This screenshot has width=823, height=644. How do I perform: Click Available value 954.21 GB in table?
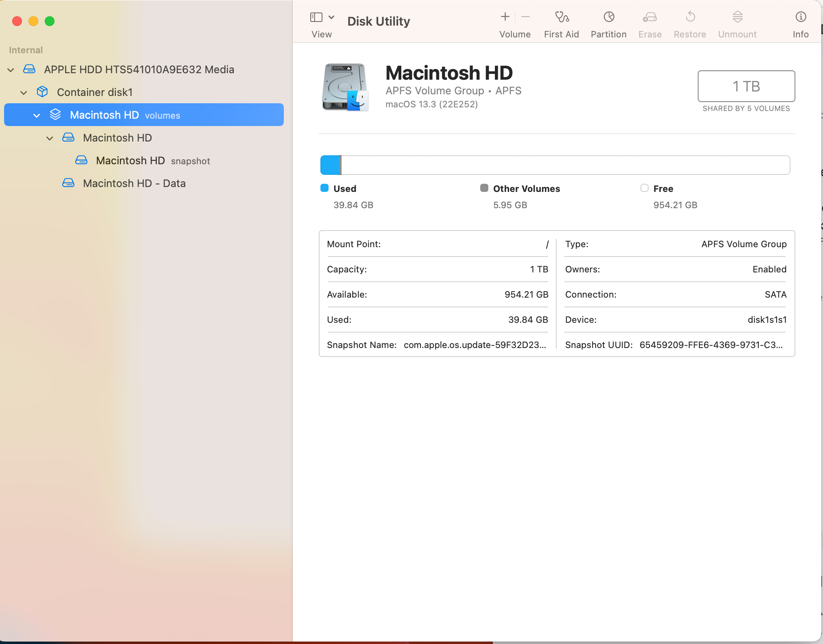tap(527, 294)
